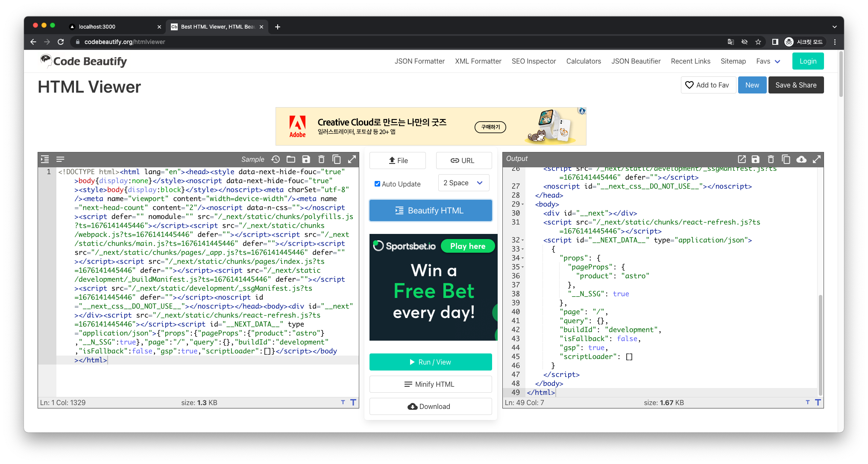Screen dimensions: 868x464
Task: Click the history icon in input toolbar
Action: pyautogui.click(x=276, y=159)
